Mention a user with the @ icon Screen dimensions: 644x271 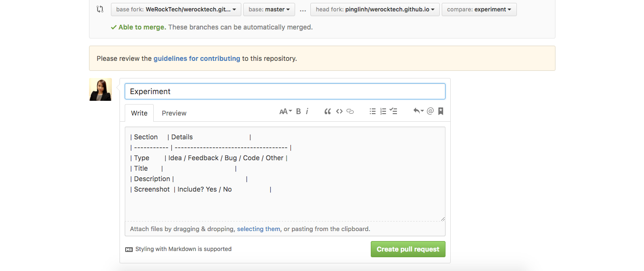(x=430, y=111)
